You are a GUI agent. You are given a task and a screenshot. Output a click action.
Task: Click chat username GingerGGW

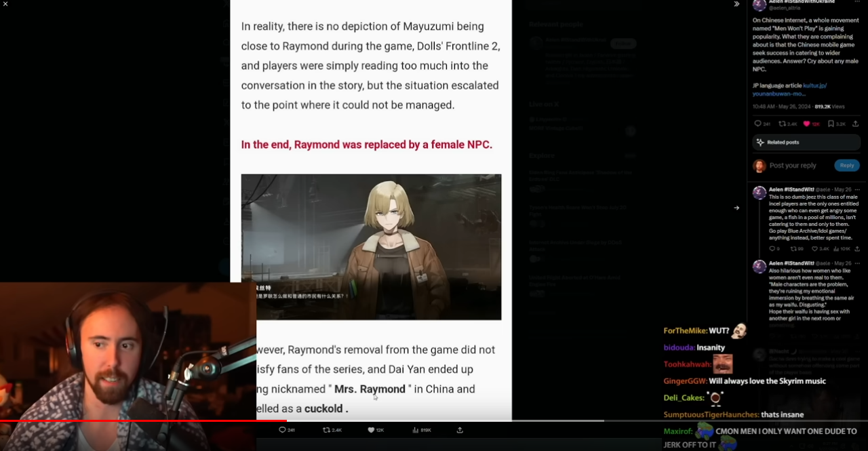[x=684, y=381]
